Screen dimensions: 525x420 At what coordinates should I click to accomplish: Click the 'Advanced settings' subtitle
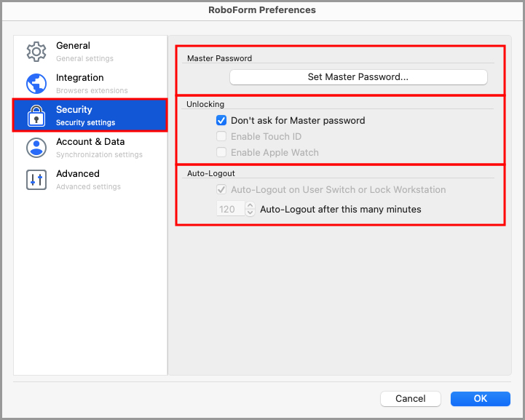88,186
